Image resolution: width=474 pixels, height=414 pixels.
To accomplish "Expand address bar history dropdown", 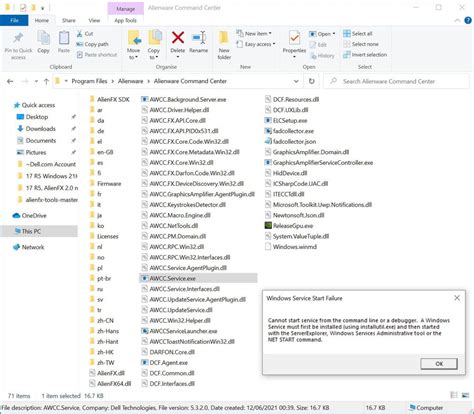I will click(x=296, y=81).
